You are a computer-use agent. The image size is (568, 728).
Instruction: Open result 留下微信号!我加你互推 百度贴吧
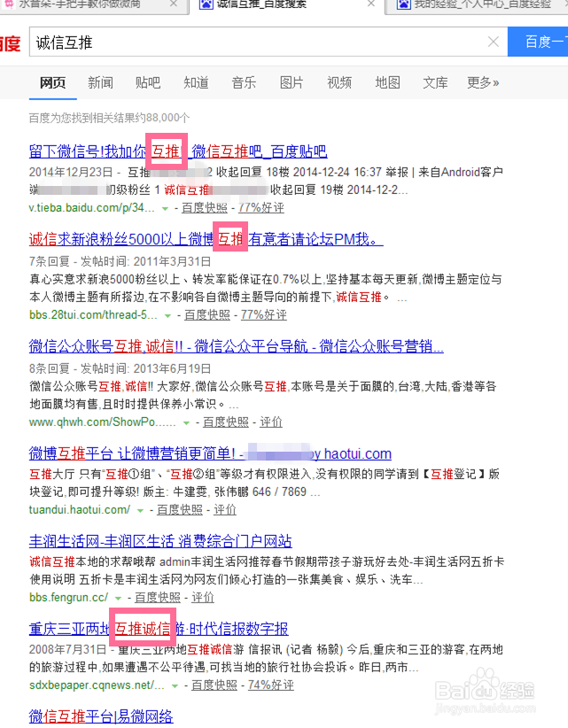178,151
